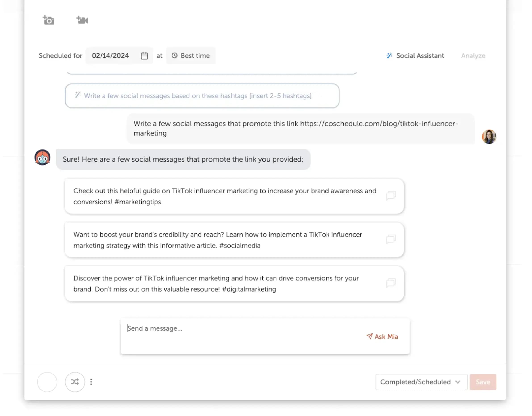Viewport: 532px width, 416px height.
Task: Open the three-dot overflow menu
Action: [x=91, y=382]
